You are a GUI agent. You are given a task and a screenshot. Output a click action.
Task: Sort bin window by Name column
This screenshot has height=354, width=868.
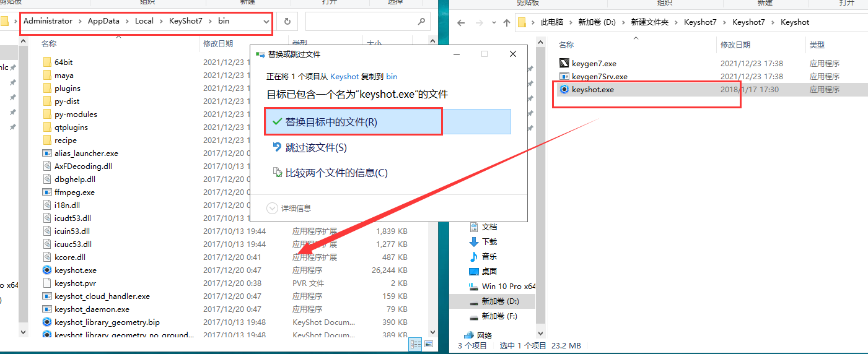click(x=48, y=44)
